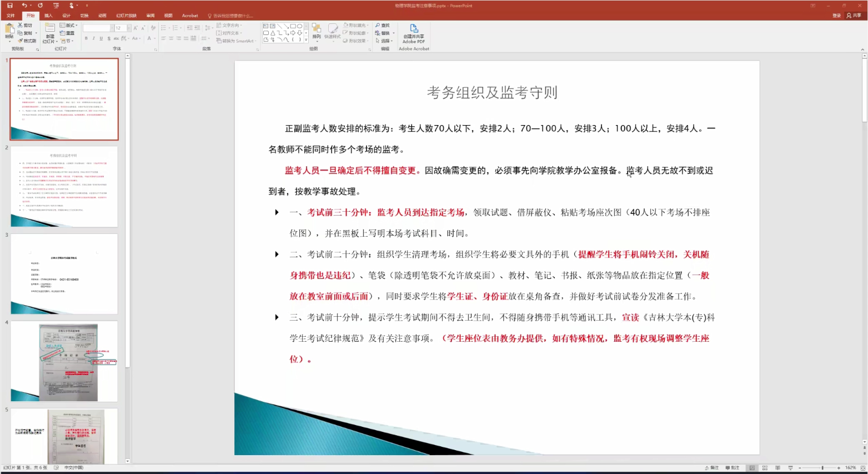Image resolution: width=868 pixels, height=474 pixels.
Task: Open the Insert (插入) ribbon tab
Action: click(x=48, y=16)
